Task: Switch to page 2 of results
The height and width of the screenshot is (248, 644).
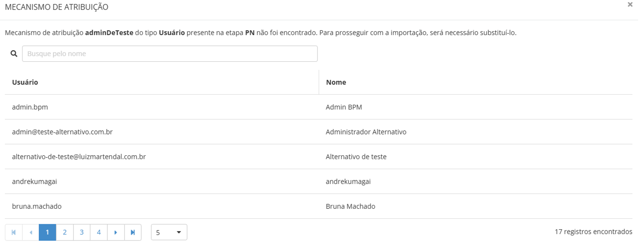Action: (65, 233)
